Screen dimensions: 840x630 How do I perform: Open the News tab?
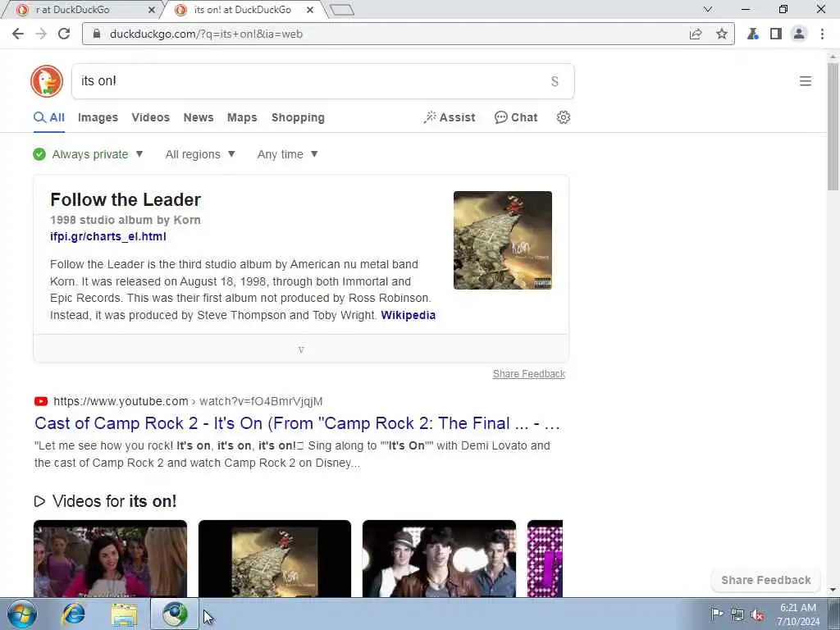[x=199, y=117]
